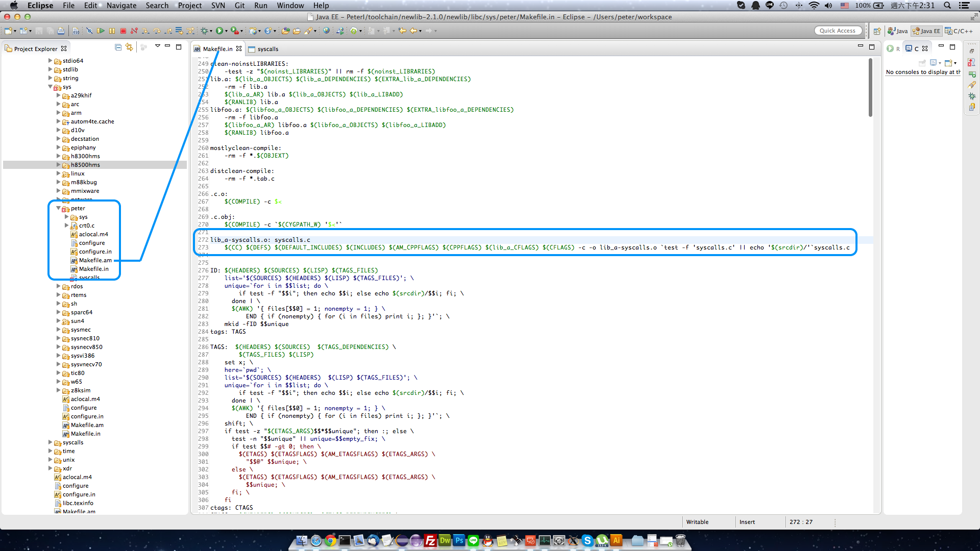Click the Last Edit Location arrow icon
980x551 pixels.
tap(402, 31)
